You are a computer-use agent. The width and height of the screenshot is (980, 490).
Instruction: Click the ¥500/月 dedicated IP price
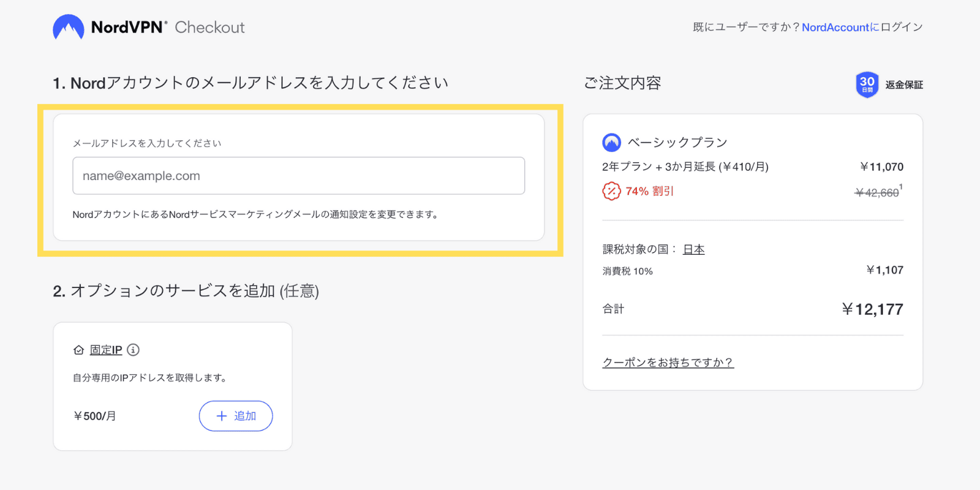coord(95,416)
